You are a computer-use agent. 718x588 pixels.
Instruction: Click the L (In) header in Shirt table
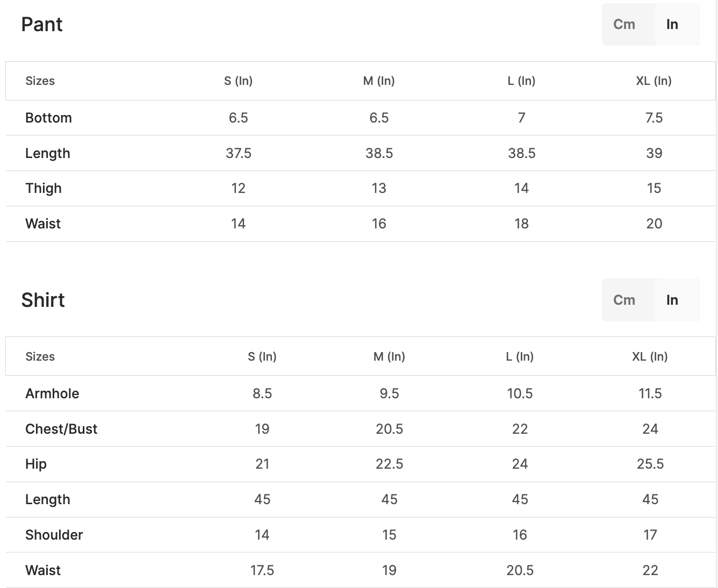(519, 356)
